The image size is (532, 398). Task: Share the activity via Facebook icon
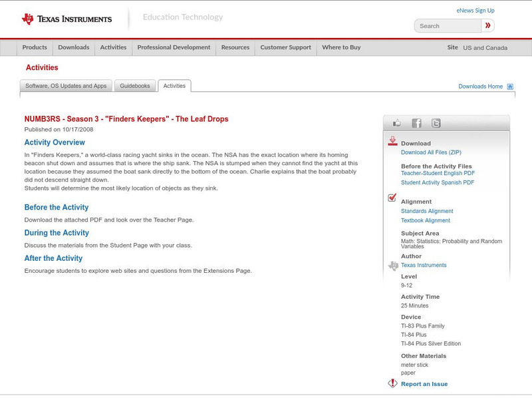pos(416,123)
